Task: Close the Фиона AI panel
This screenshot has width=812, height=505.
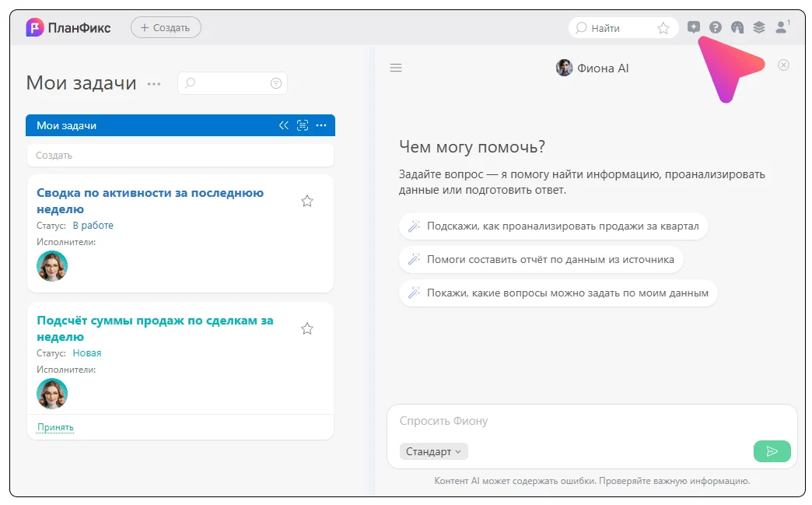Action: (x=783, y=65)
